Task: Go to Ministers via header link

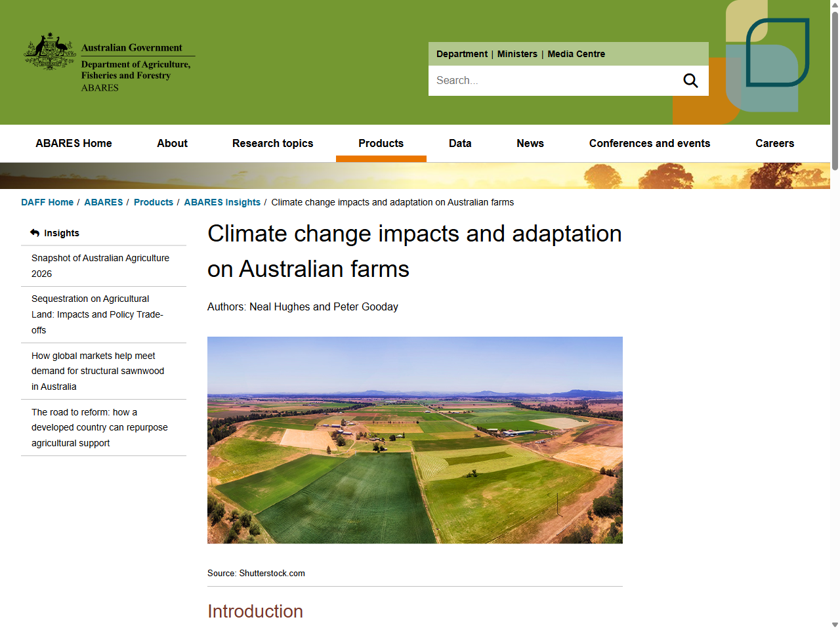Action: (x=517, y=54)
